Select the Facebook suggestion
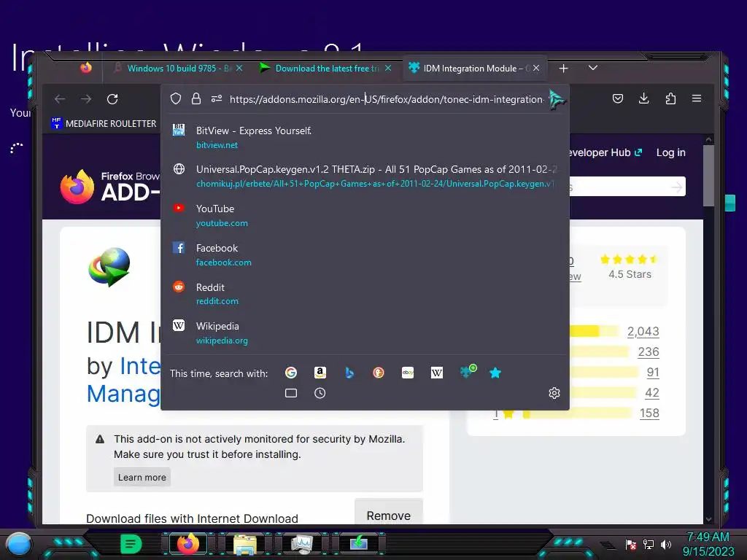The image size is (747, 560). click(365, 254)
